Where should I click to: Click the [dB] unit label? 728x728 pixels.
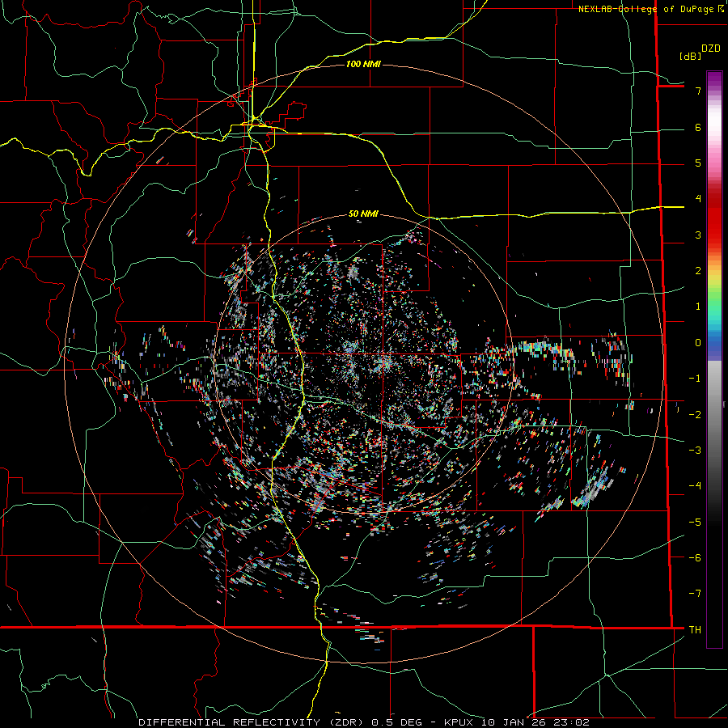691,56
